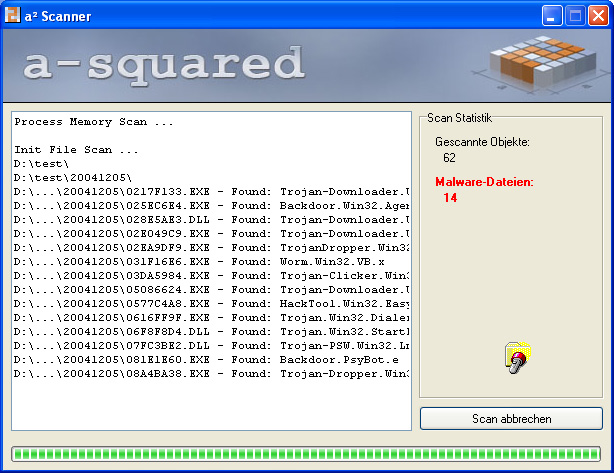
Task: Click the D:\test\ path line
Action: [41, 164]
